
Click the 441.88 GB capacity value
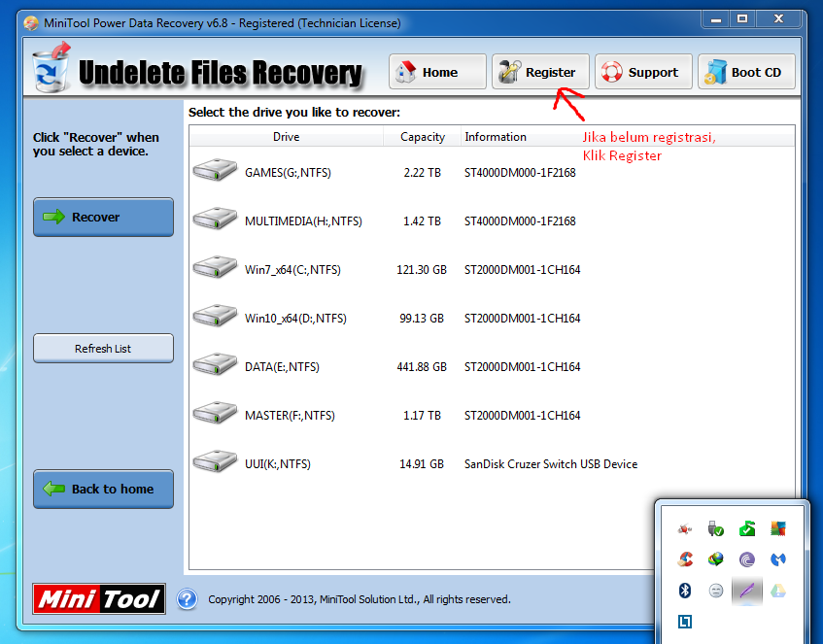[x=422, y=367]
